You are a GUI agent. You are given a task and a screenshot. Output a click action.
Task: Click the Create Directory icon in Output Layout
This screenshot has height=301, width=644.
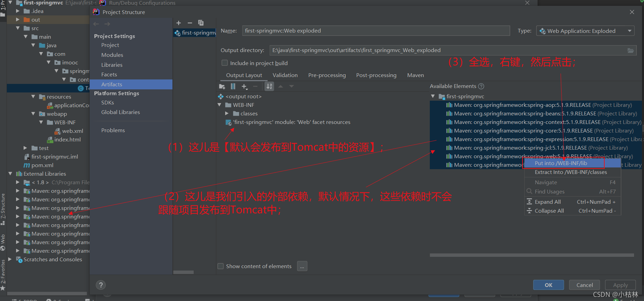coord(222,86)
